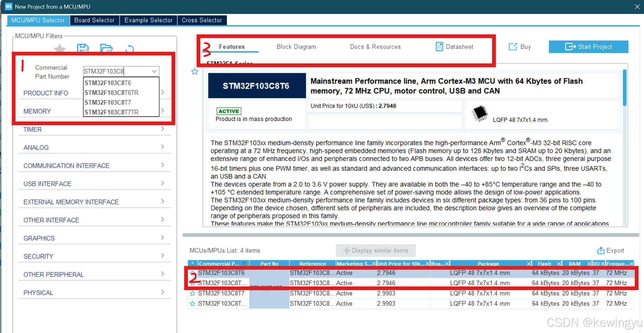Select the STM32F103C8T6 row in list
This screenshot has width=644, height=333.
(411, 273)
